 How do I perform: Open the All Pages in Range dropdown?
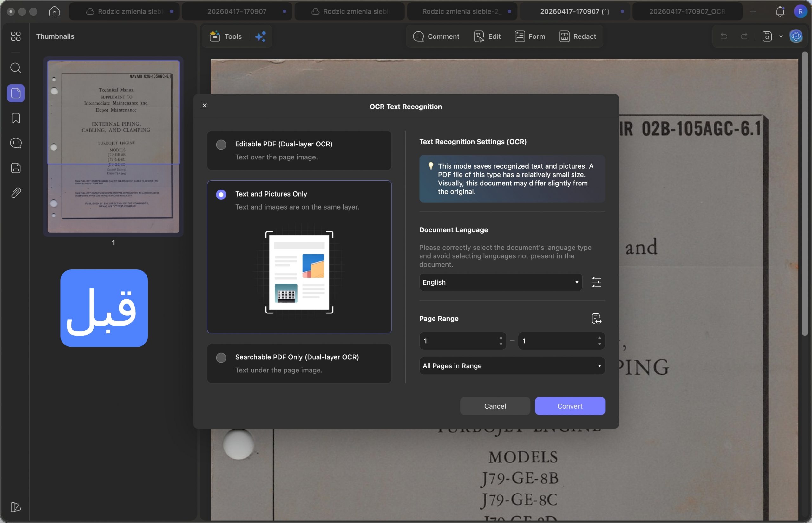click(512, 366)
